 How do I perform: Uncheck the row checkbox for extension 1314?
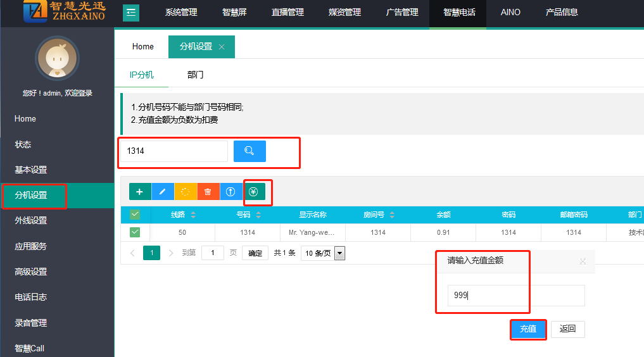click(x=135, y=232)
